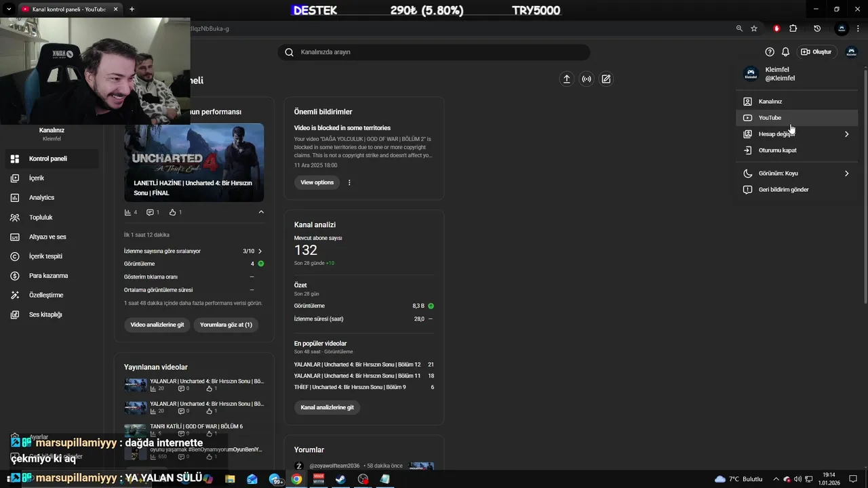
Task: Click the browser bookmark star icon
Action: click(x=754, y=28)
